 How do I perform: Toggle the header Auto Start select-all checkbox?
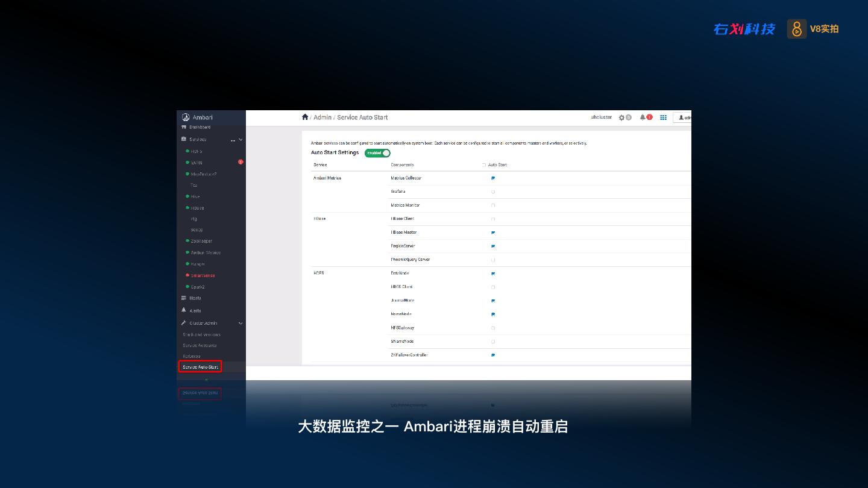coord(483,165)
